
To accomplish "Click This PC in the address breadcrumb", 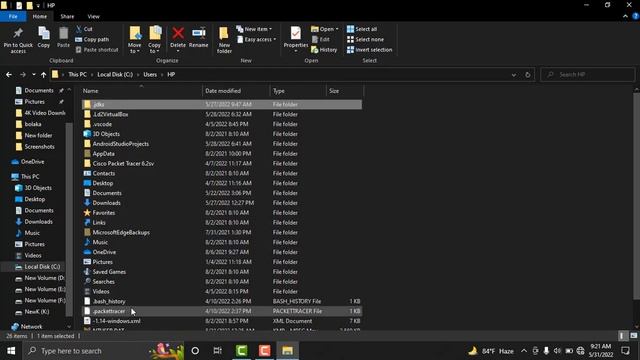I will click(x=77, y=75).
